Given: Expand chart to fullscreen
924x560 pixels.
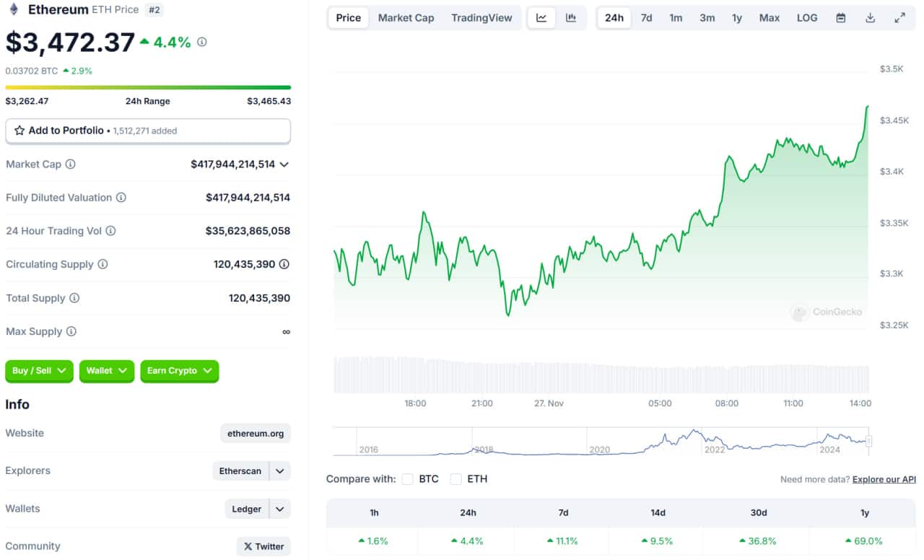Looking at the screenshot, I should click(x=900, y=18).
